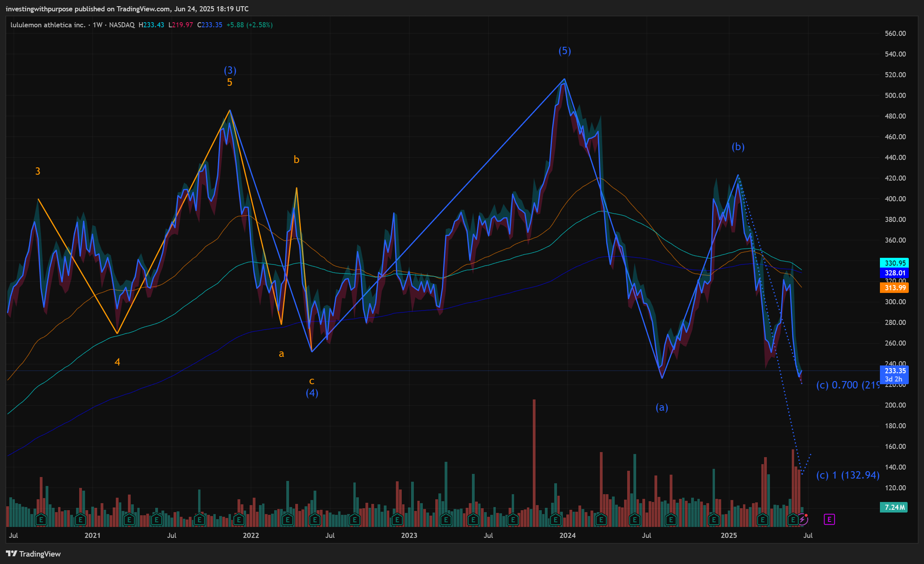Click the leftmost green earnings E marker
This screenshot has width=924, height=564.
pos(41,520)
